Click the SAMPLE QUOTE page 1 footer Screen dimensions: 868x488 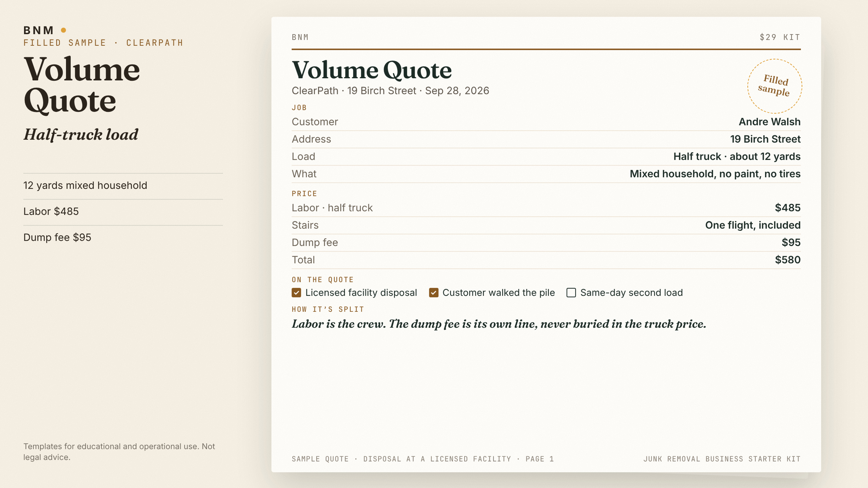[422, 459]
